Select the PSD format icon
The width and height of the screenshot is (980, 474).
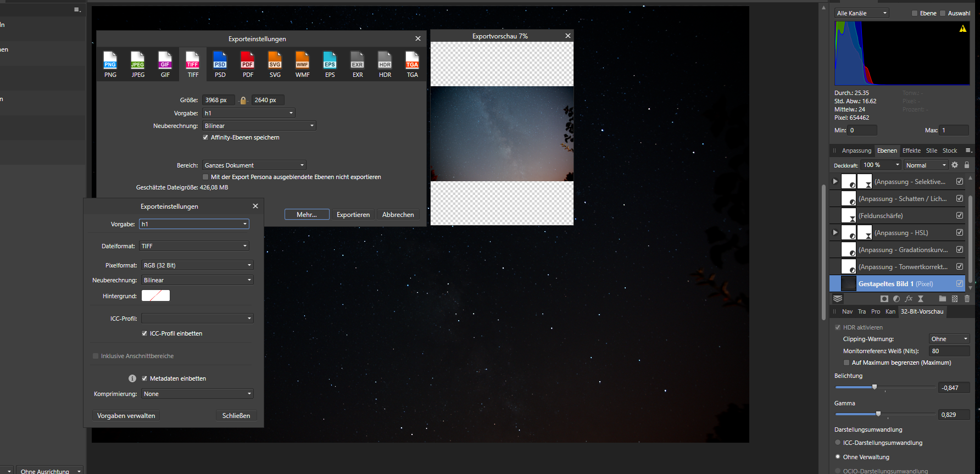click(x=220, y=64)
